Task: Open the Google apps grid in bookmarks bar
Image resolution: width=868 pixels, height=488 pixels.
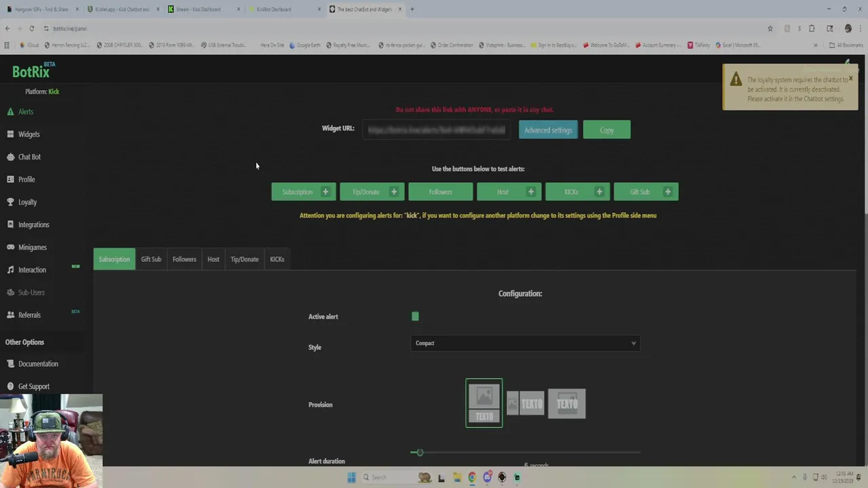Action: pyautogui.click(x=7, y=45)
